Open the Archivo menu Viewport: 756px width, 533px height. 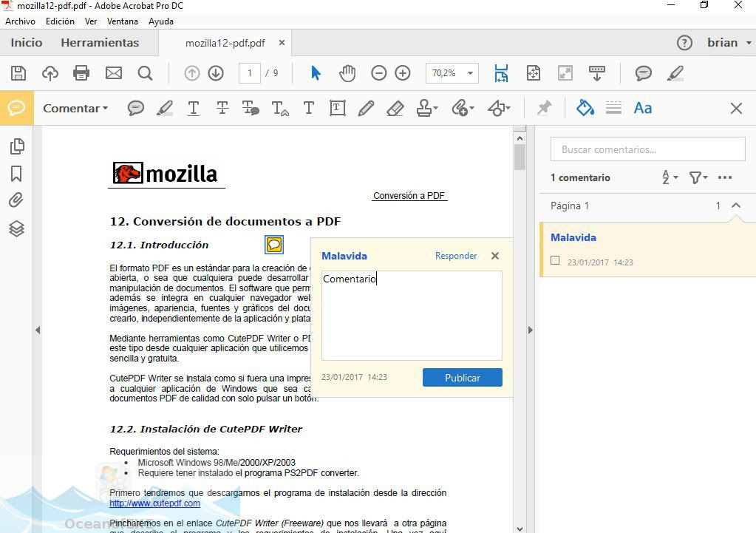(x=20, y=21)
